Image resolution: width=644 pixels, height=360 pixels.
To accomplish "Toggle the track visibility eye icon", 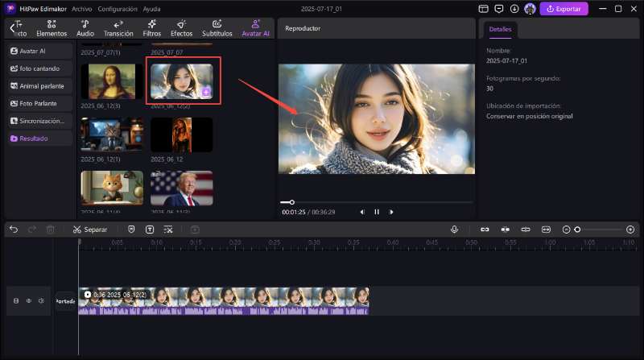I will coord(28,301).
